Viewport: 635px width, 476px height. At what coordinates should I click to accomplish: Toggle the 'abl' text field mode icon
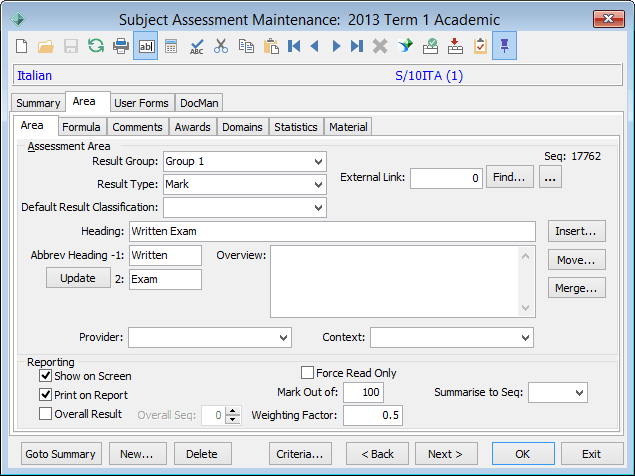click(146, 46)
